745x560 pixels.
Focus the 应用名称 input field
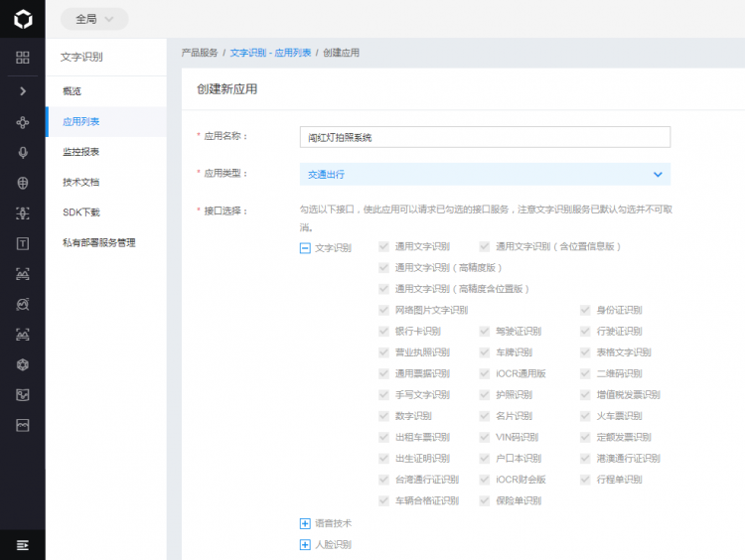[485, 137]
